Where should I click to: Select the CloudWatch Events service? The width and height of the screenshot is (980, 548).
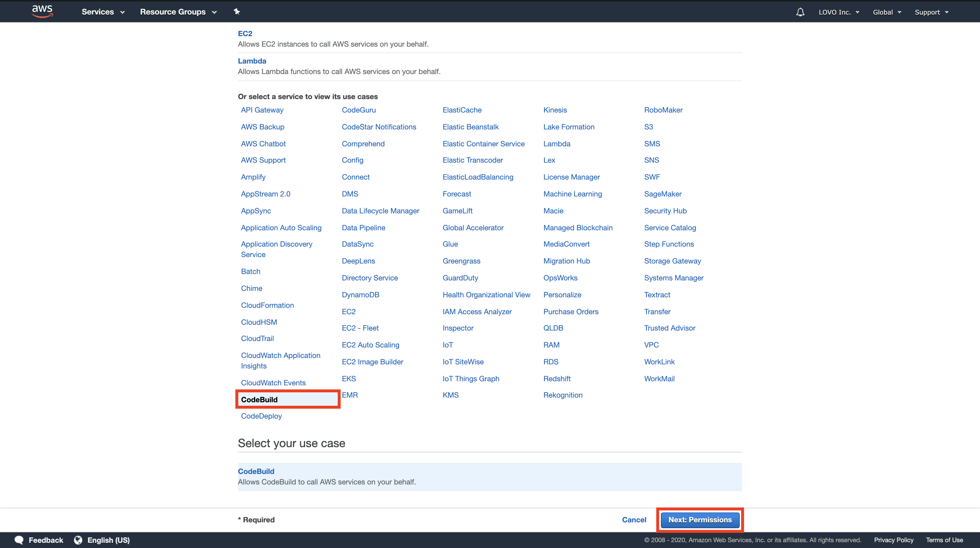[273, 382]
